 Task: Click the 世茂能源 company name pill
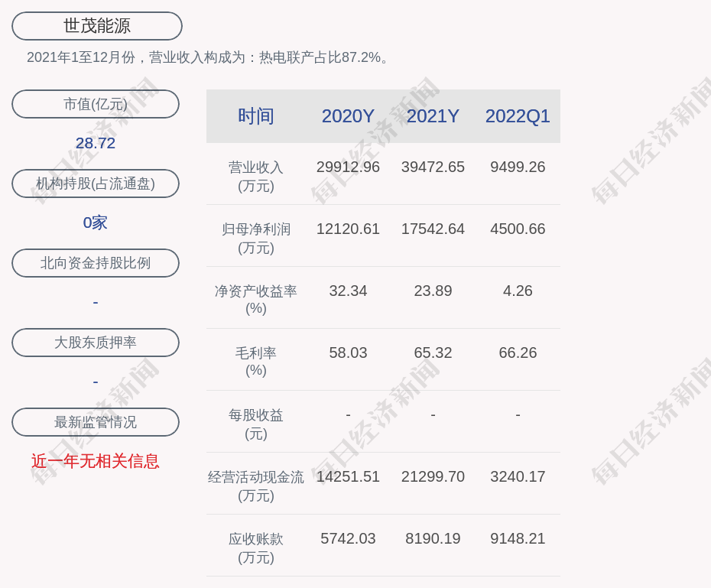coord(96,26)
